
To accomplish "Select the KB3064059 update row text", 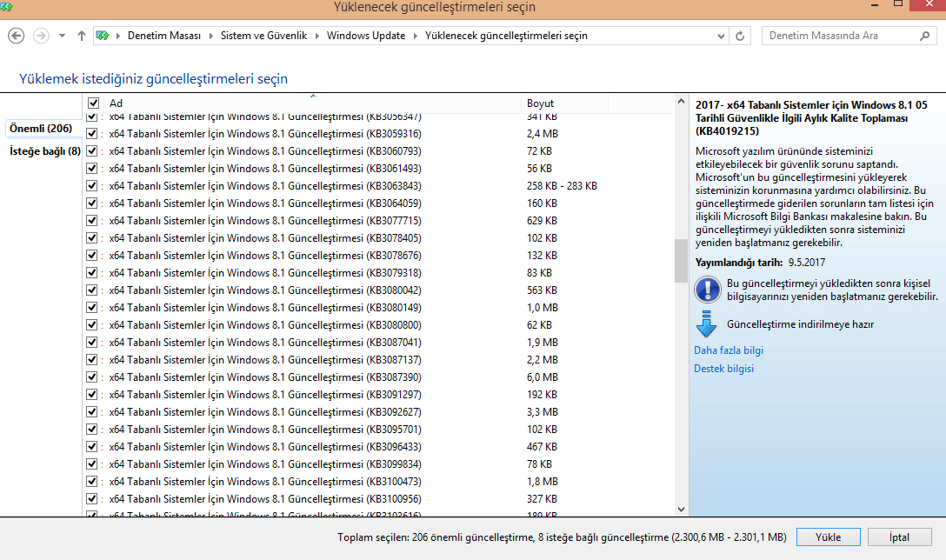I will coord(265,203).
